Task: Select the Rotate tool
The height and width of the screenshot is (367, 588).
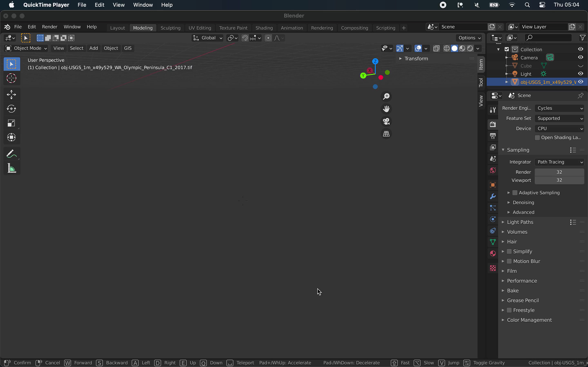Action: [11, 109]
